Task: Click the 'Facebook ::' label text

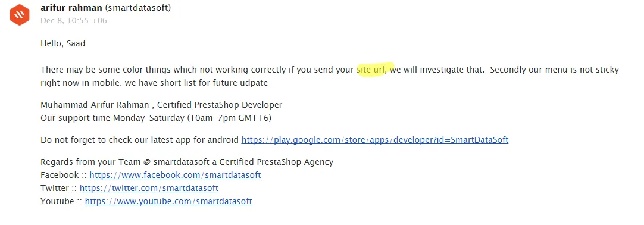Action: (64, 175)
